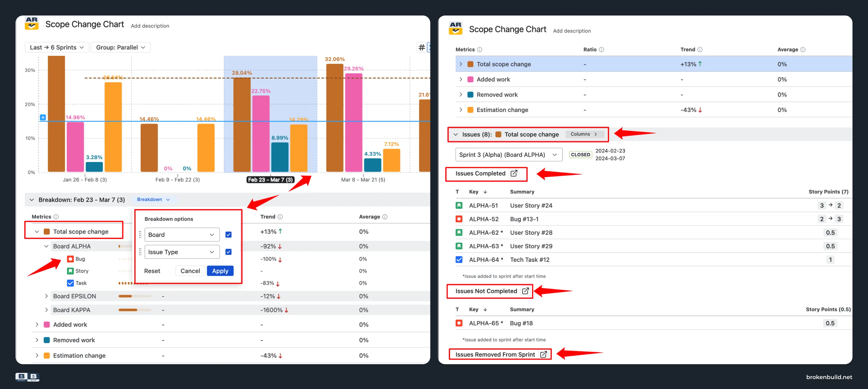The height and width of the screenshot is (389, 868).
Task: Click the Cancel button
Action: (x=190, y=271)
